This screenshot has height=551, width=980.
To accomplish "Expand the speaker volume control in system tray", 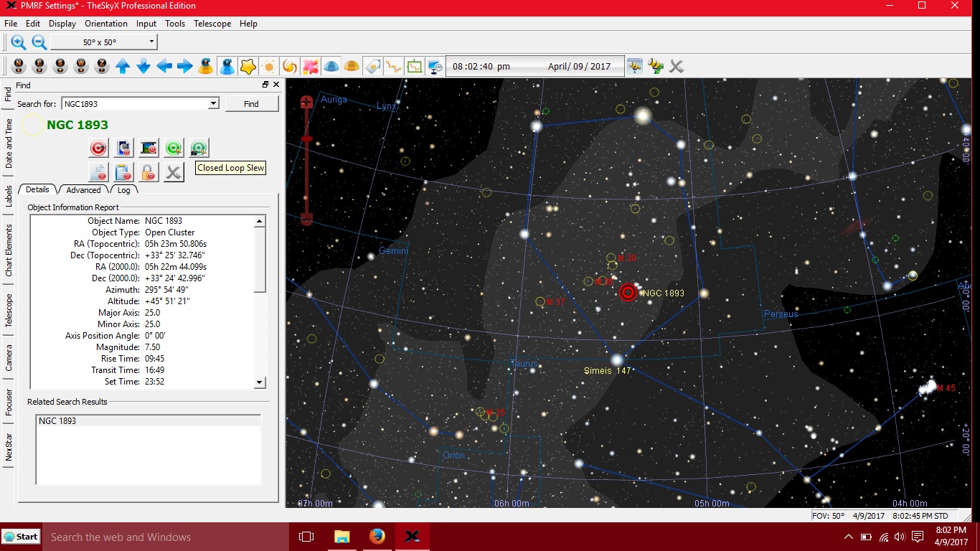I will pos(899,536).
